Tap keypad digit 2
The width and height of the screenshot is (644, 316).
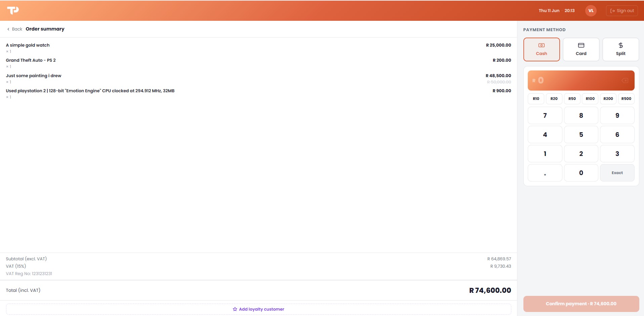[581, 154]
